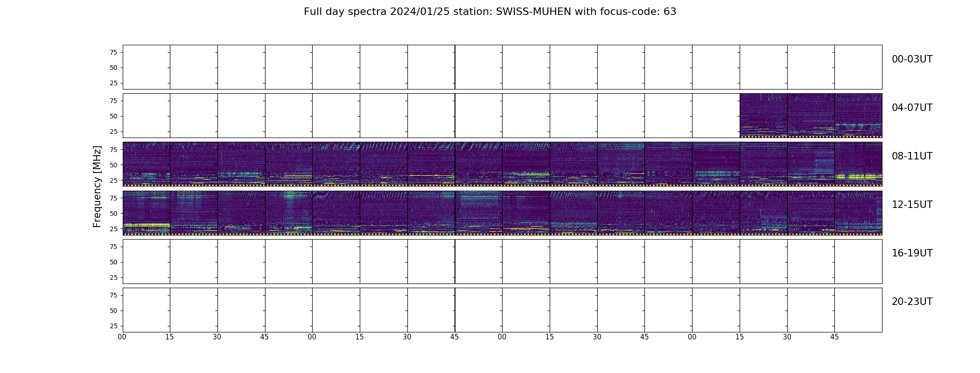Image resolution: width=980 pixels, height=373 pixels.
Task: Select the 04-07UT row label
Action: [x=912, y=108]
